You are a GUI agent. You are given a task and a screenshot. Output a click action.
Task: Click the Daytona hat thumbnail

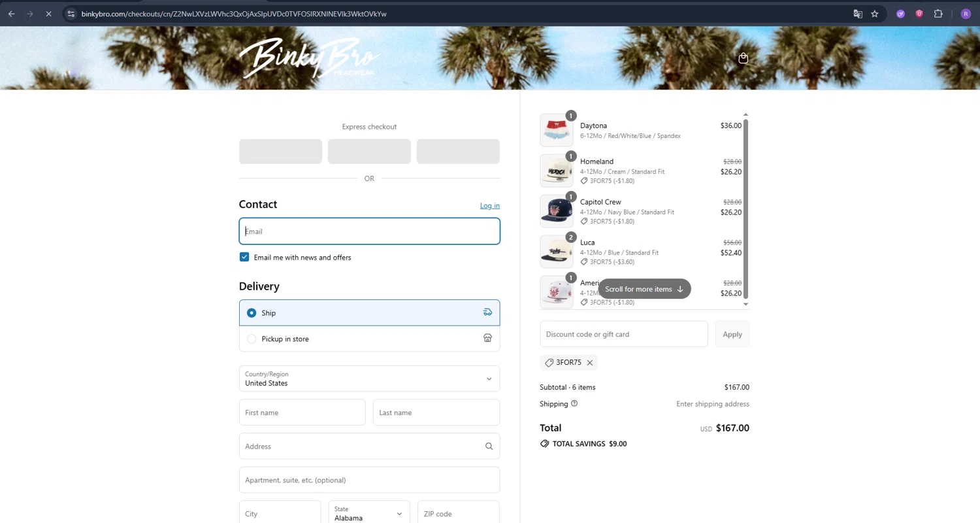[x=556, y=130]
